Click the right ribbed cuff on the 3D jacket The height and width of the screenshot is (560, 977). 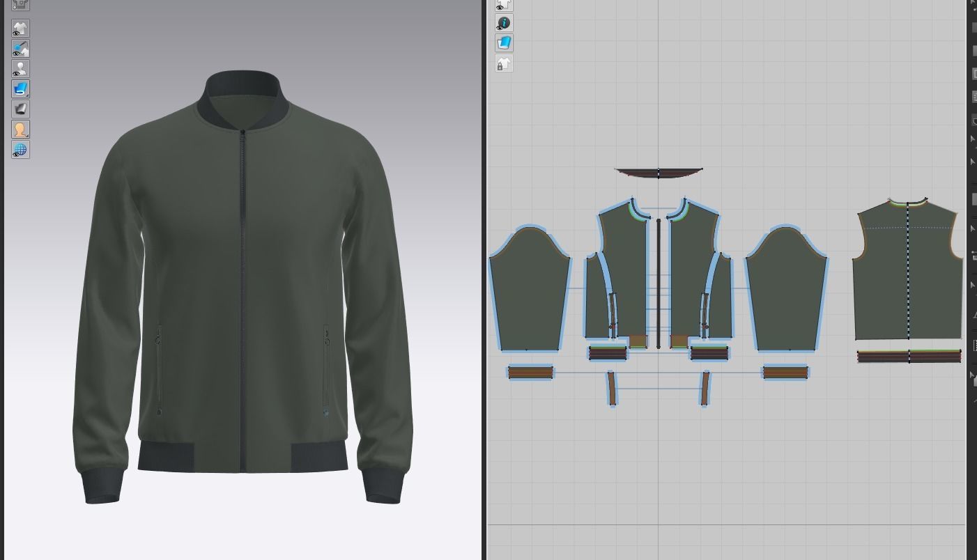[383, 486]
